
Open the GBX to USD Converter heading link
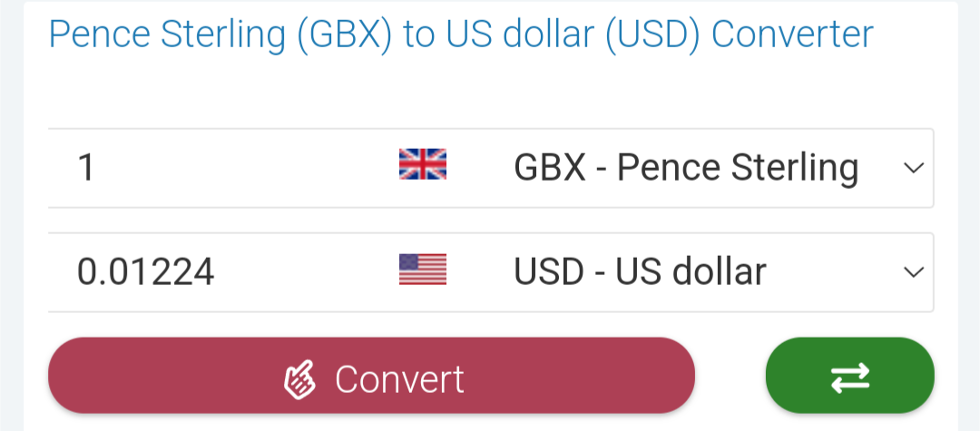tap(460, 34)
